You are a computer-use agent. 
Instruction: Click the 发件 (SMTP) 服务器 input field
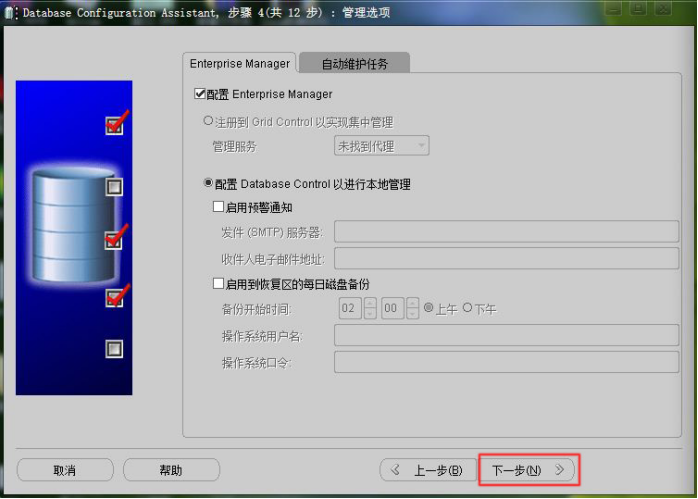pos(506,231)
